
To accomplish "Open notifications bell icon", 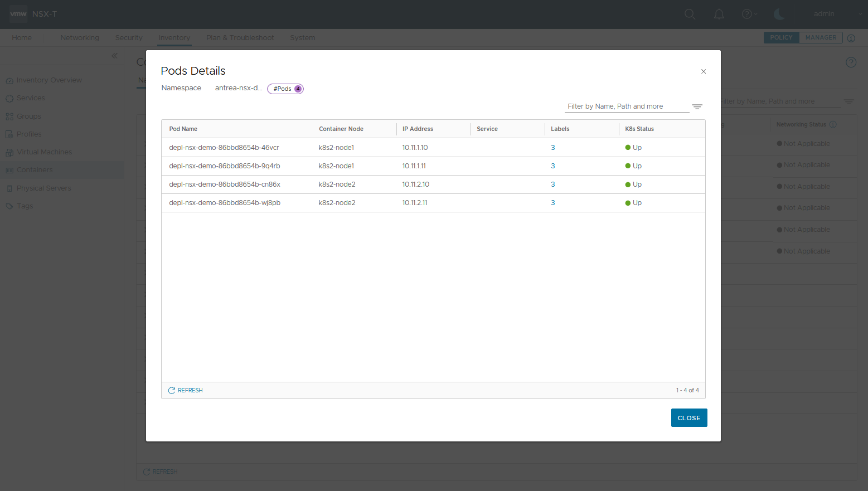I will click(x=719, y=14).
